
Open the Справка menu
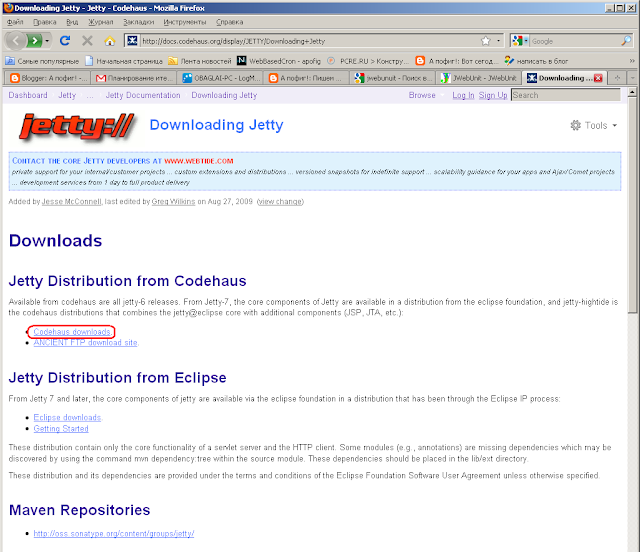pyautogui.click(x=229, y=22)
